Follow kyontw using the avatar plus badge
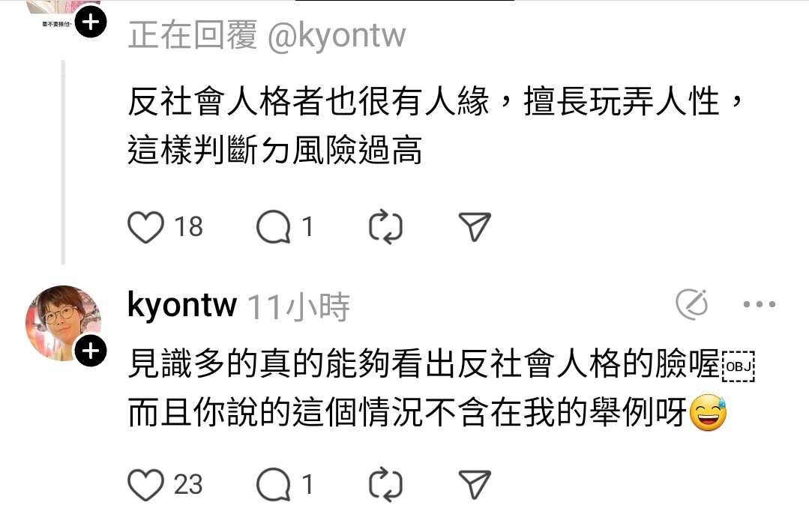The height and width of the screenshot is (532, 809). coord(91,351)
